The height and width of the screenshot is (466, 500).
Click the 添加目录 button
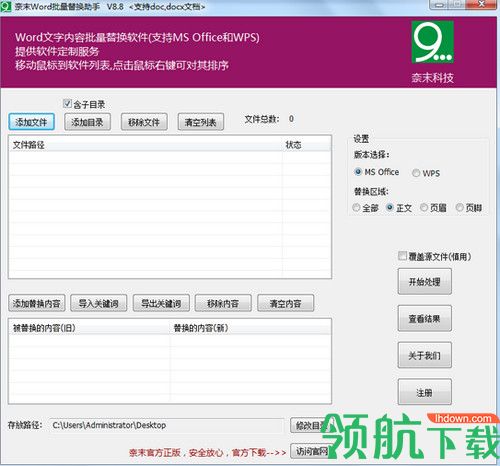coord(88,122)
